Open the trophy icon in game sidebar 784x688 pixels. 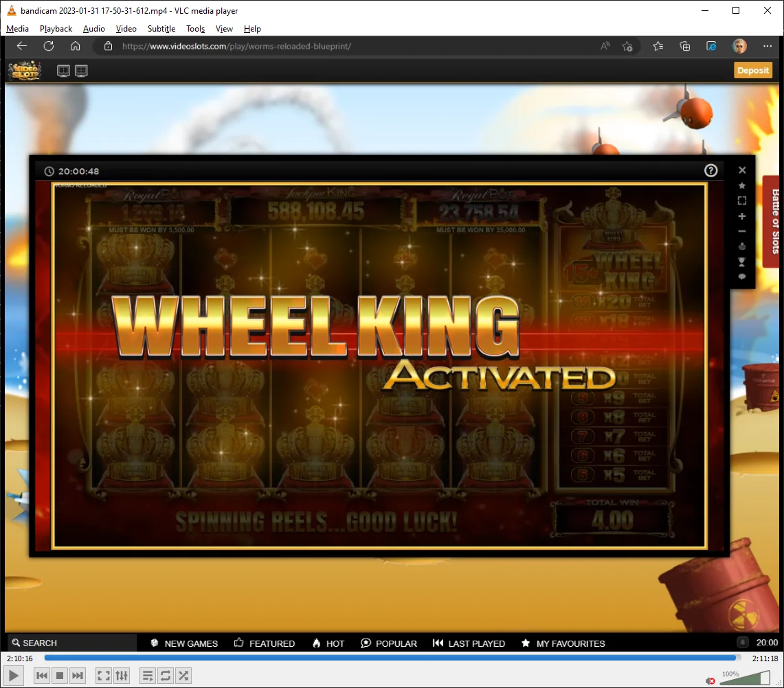(x=742, y=262)
